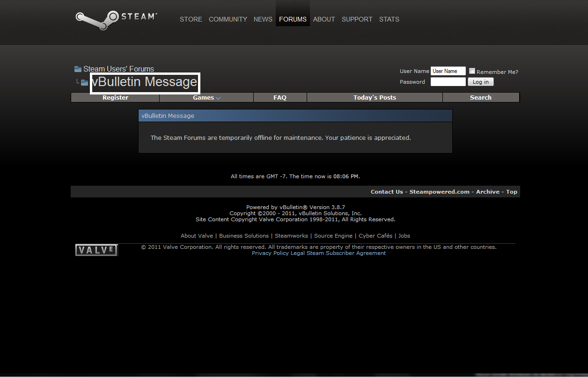
Task: Tick the Remember Me checkbox
Action: click(472, 71)
